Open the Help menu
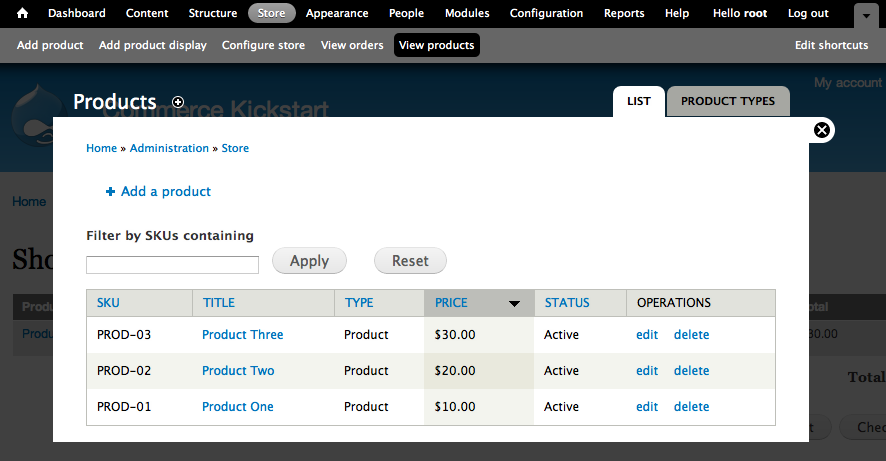This screenshot has width=886, height=461. point(677,13)
